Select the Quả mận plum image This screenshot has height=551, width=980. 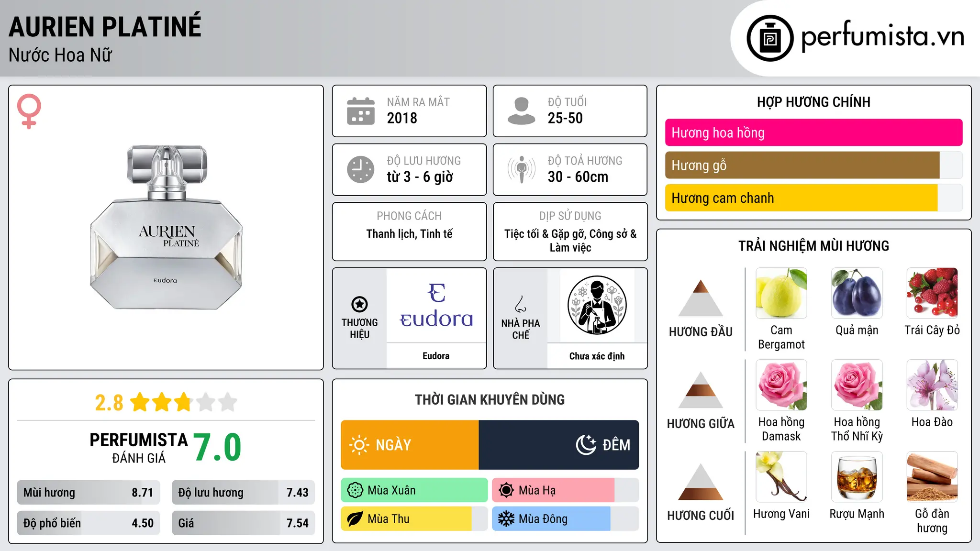(x=857, y=293)
